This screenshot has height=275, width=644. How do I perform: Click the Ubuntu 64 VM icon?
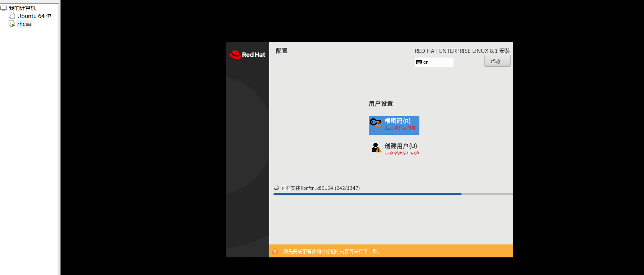pos(12,16)
